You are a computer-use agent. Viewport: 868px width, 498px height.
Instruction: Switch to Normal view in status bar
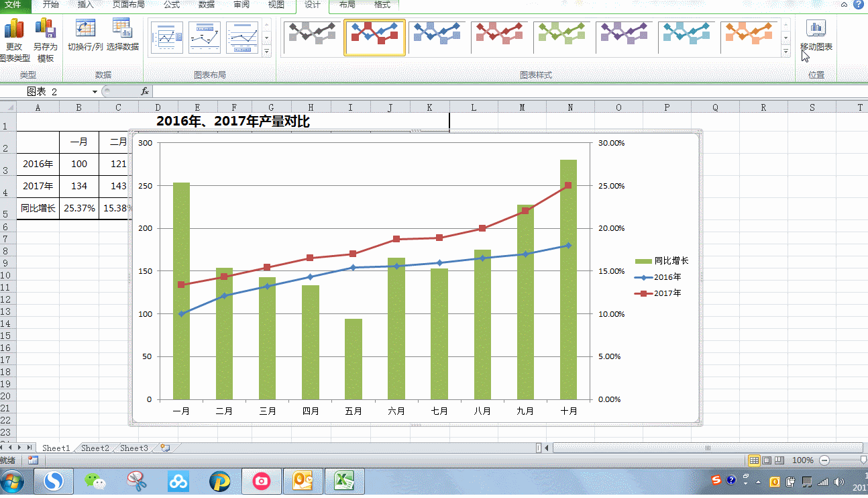click(754, 460)
